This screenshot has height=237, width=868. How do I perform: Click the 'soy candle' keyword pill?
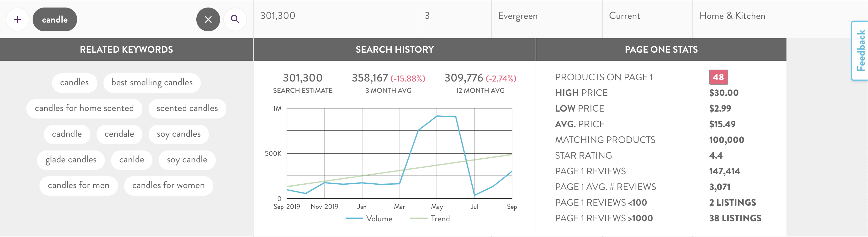click(187, 160)
